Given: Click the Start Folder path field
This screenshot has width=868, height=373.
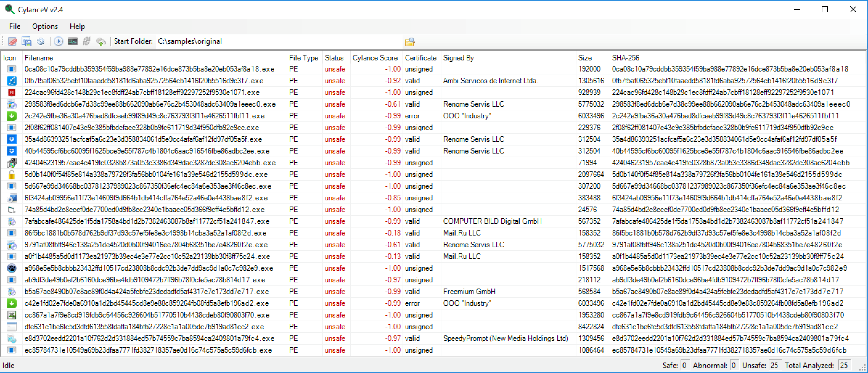Looking at the screenshot, I should click(279, 41).
